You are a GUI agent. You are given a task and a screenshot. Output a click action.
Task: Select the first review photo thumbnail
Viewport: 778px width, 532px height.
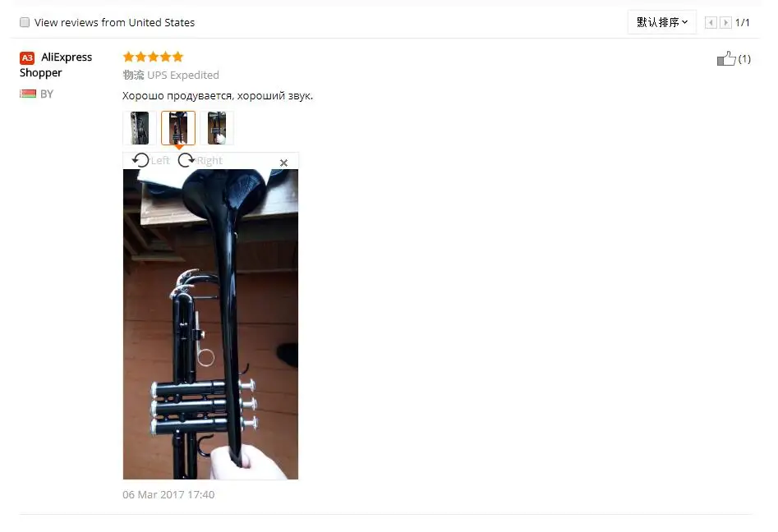click(x=140, y=128)
